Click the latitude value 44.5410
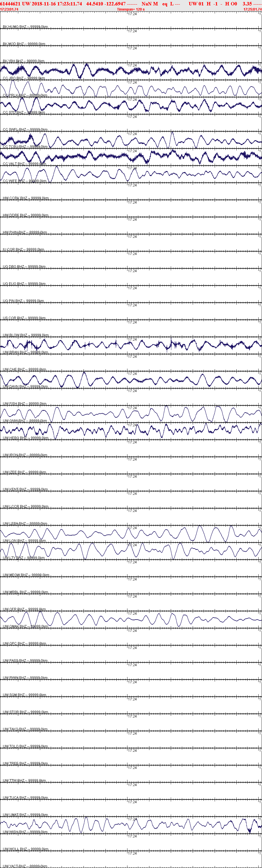Screen dimensions: 262x868 [95, 4]
